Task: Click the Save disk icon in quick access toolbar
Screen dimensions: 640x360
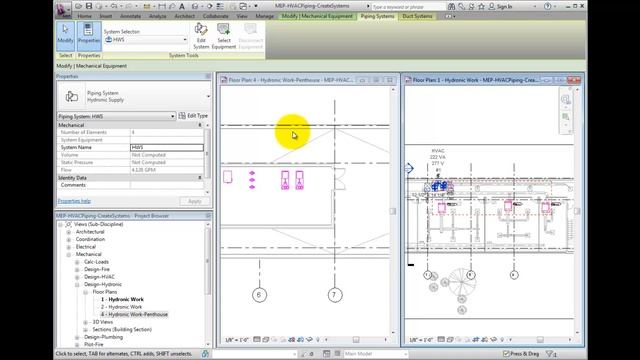Action: point(89,6)
